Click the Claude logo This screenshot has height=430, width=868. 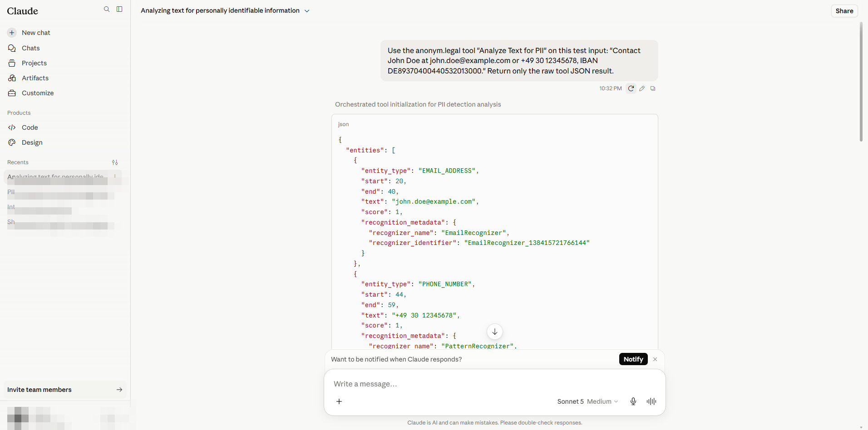(x=23, y=11)
